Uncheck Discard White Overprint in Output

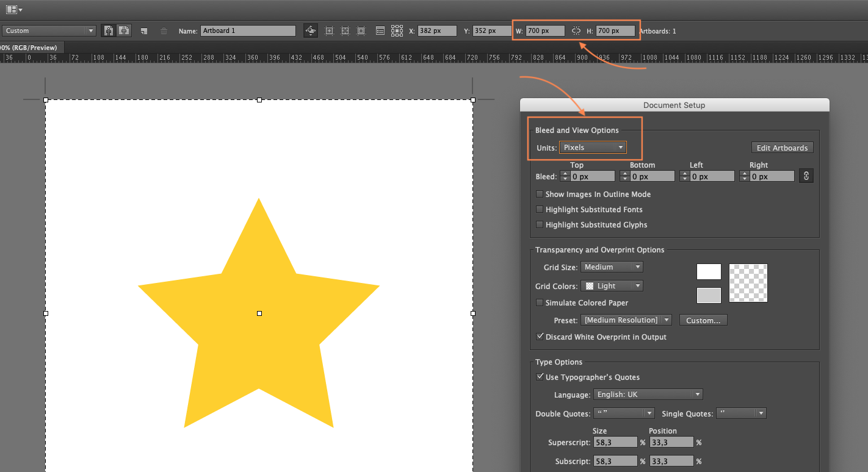coord(540,336)
